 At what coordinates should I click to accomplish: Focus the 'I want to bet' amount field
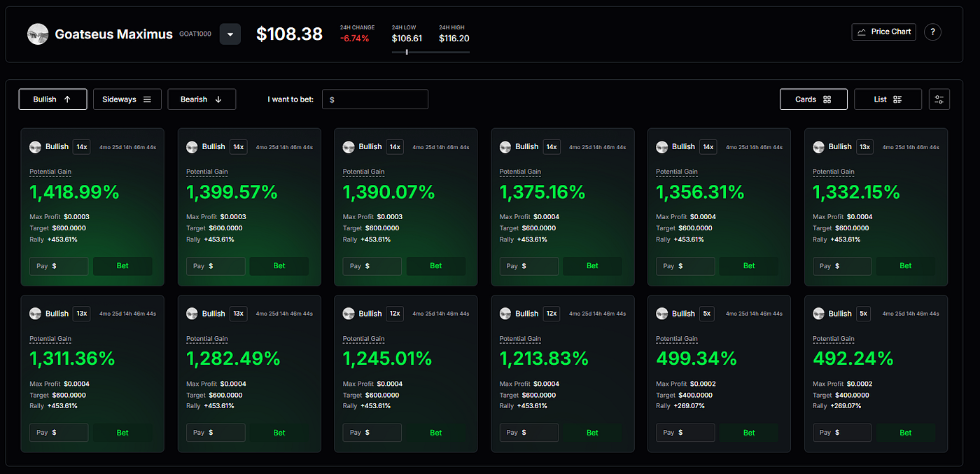point(375,99)
